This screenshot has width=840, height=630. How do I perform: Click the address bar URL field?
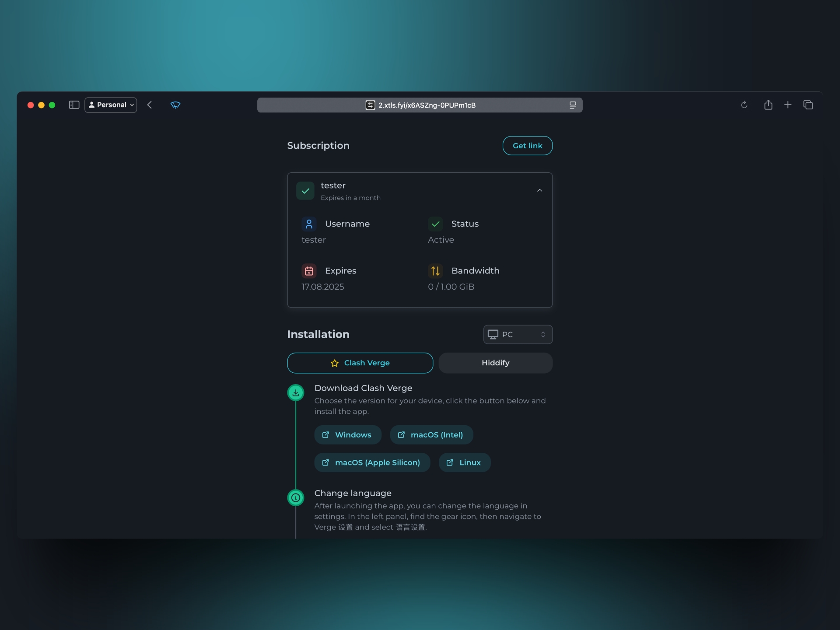coord(427,105)
